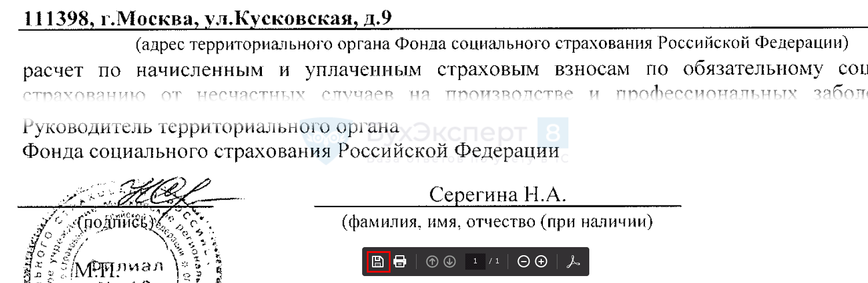The width and height of the screenshot is (868, 283).
Task: Click the total page count '/ 1'
Action: (x=494, y=262)
